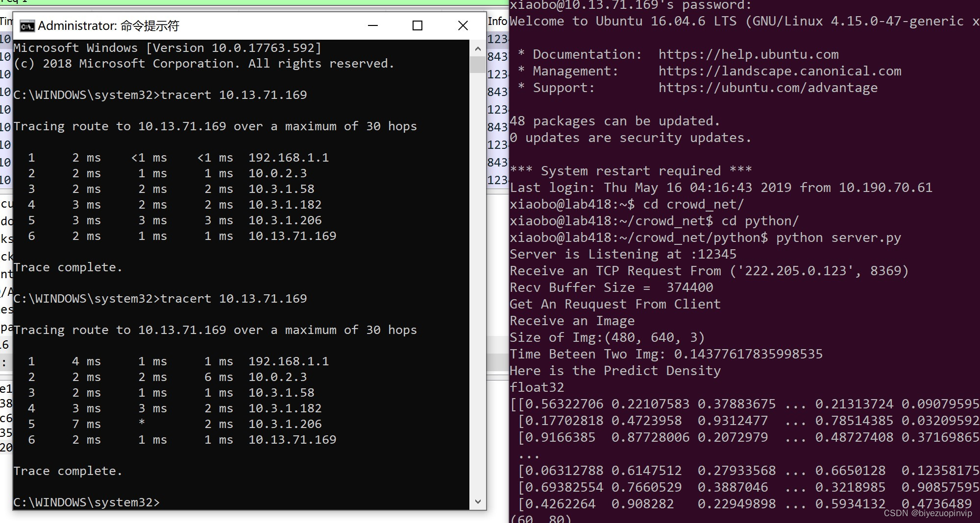
Task: Click density row starting 0.9166385
Action: click(x=748, y=437)
